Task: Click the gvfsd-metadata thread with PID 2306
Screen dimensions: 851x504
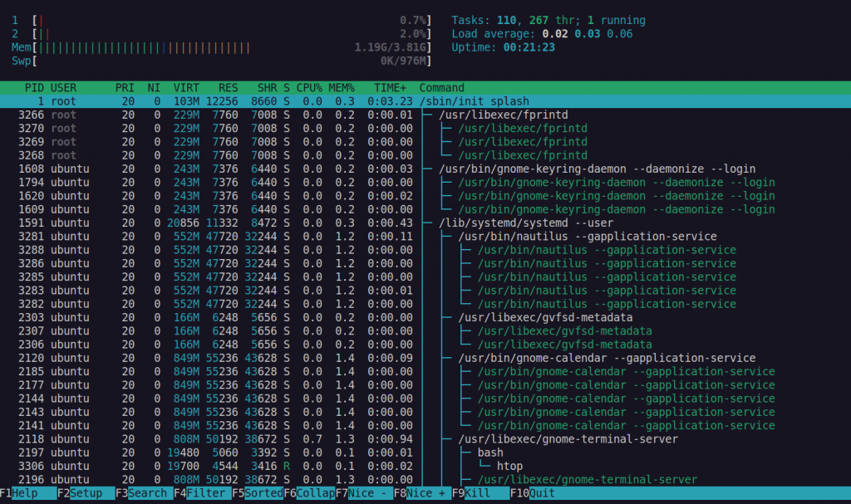Action: [x=425, y=345]
